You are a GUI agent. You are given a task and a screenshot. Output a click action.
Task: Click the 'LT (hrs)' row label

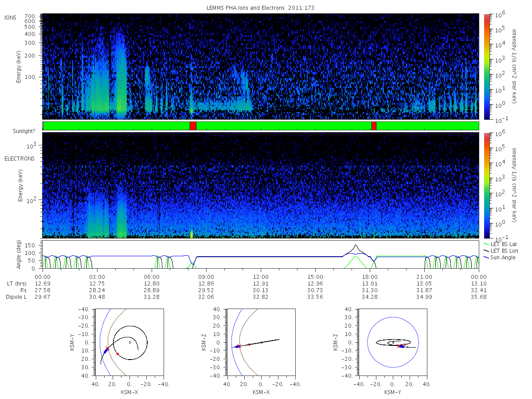(x=18, y=284)
